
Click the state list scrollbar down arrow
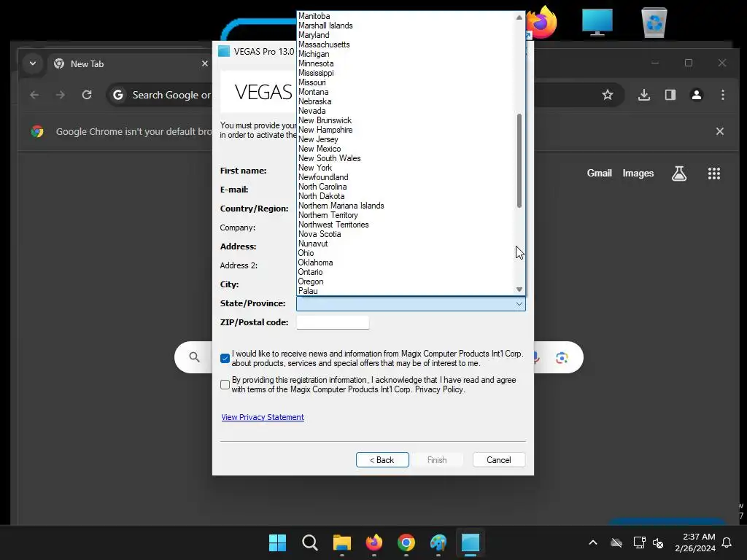click(x=519, y=289)
